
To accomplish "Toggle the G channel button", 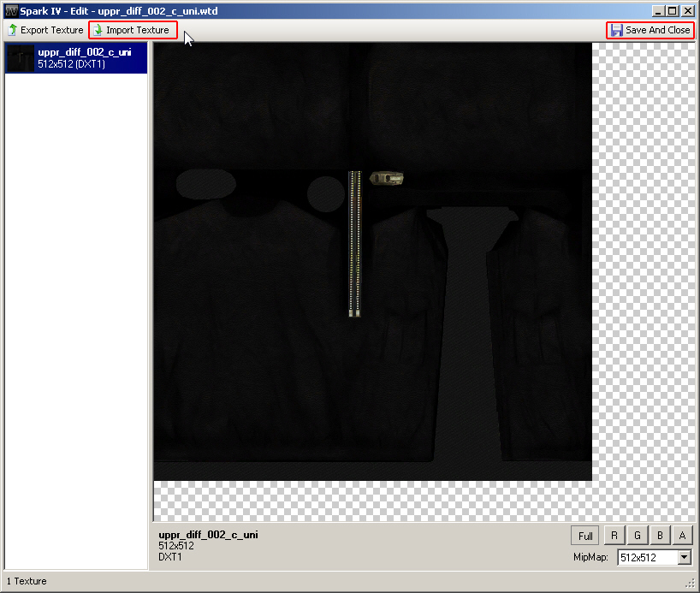I will click(x=637, y=536).
